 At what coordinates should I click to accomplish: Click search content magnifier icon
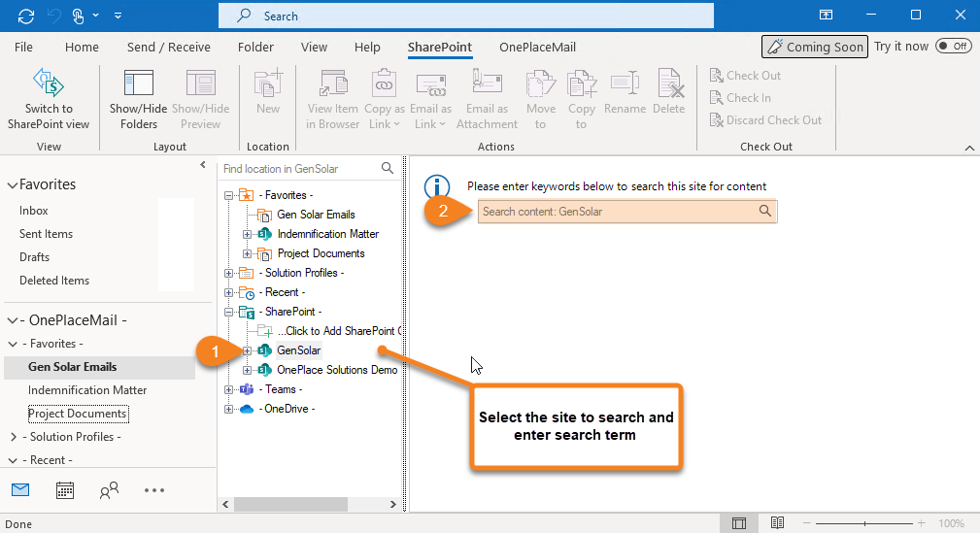(765, 212)
